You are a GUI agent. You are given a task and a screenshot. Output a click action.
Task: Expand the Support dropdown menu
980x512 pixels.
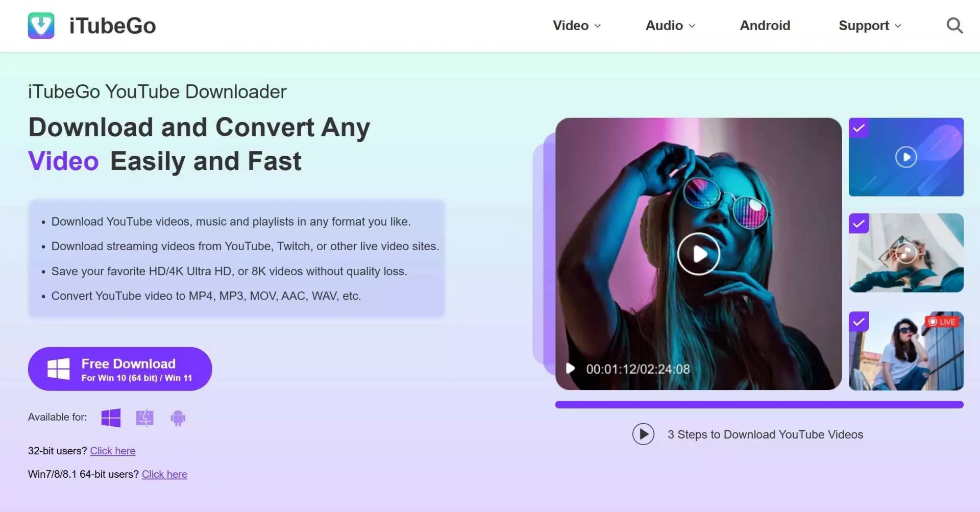click(x=870, y=26)
